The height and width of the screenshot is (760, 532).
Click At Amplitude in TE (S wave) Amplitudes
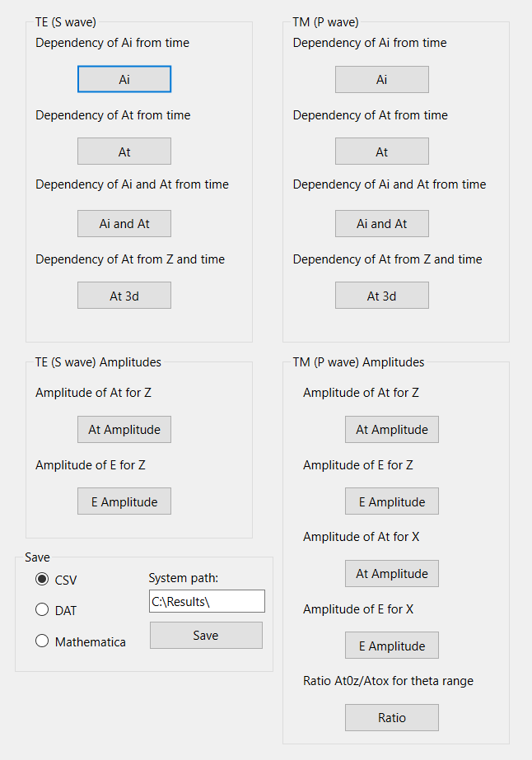[x=124, y=430]
